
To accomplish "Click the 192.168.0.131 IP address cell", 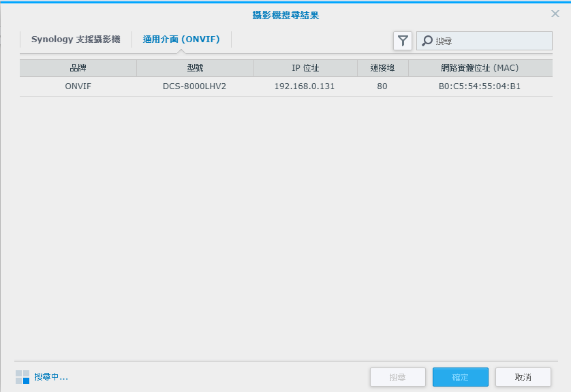I will tap(305, 86).
